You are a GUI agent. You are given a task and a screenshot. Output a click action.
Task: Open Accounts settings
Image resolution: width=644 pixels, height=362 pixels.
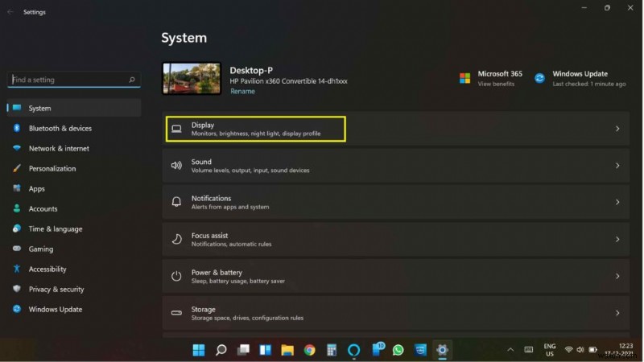click(74, 208)
